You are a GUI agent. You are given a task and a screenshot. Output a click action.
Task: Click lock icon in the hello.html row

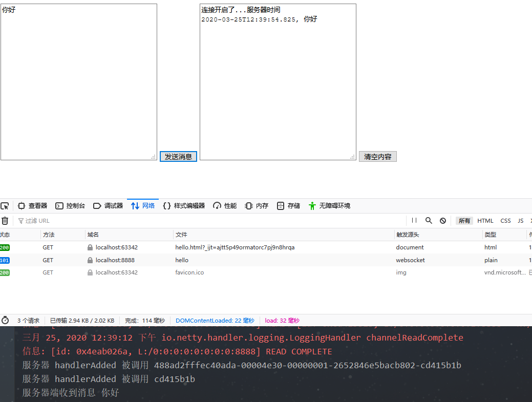(x=90, y=248)
